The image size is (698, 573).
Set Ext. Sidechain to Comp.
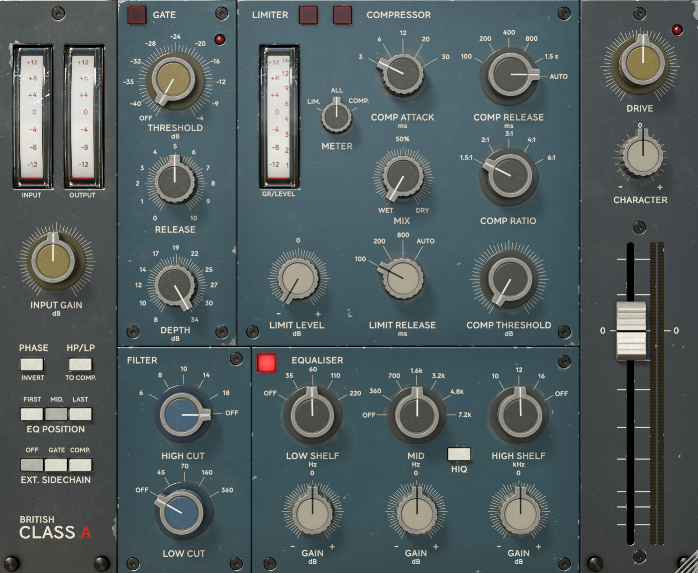[80, 465]
